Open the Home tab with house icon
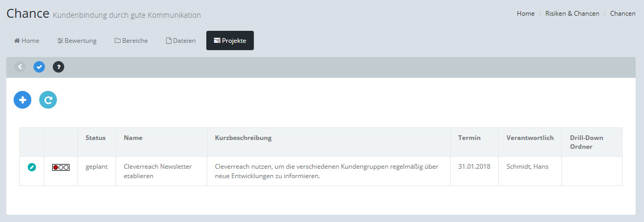 pyautogui.click(x=27, y=41)
